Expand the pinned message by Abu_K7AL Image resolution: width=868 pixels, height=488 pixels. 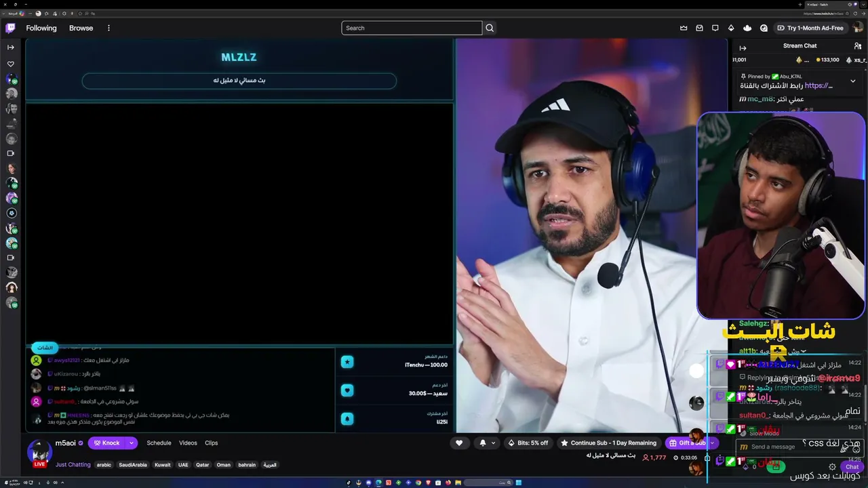point(852,81)
